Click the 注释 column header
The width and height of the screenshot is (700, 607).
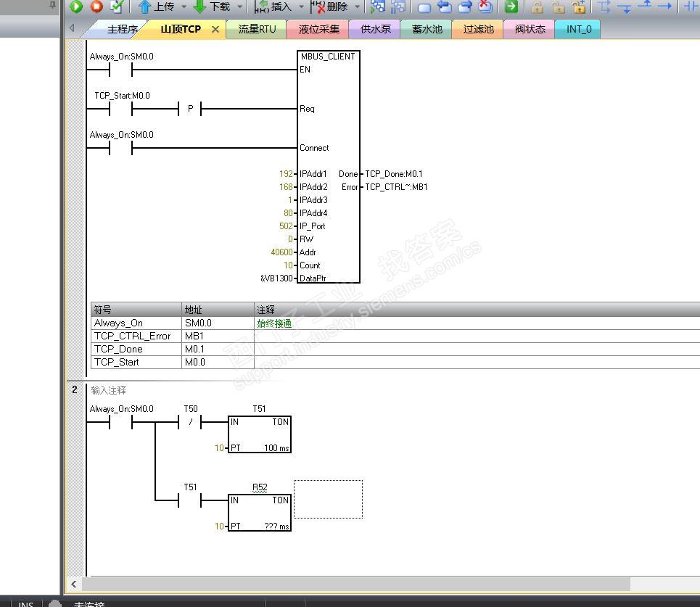point(477,310)
